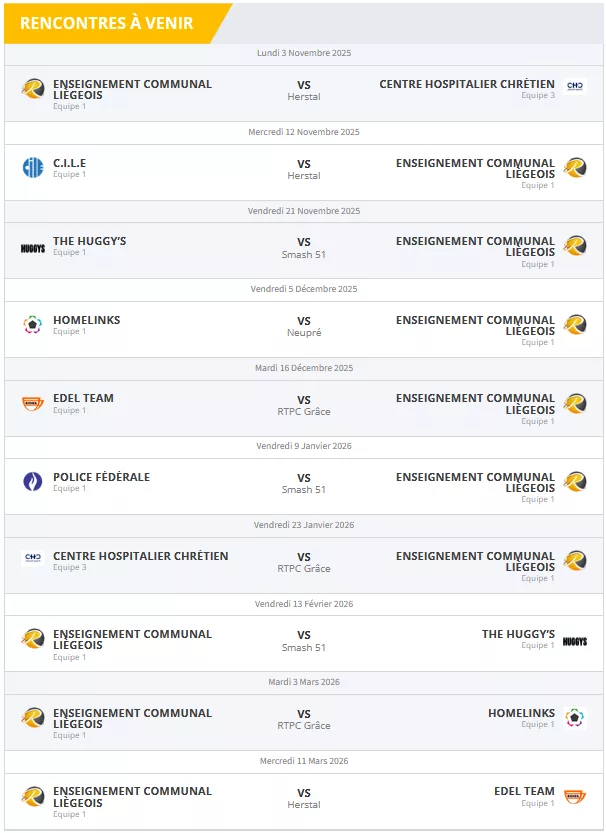The height and width of the screenshot is (833, 606).
Task: Click Centre Hospitalier Chrétien logo on 23 Janvier match
Action: (33, 559)
